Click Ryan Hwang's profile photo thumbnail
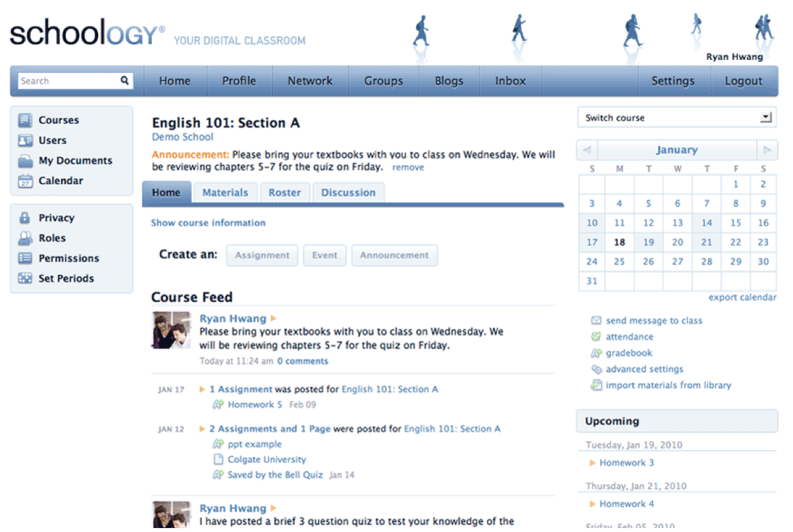Image resolution: width=793 pixels, height=532 pixels. pos(170,329)
